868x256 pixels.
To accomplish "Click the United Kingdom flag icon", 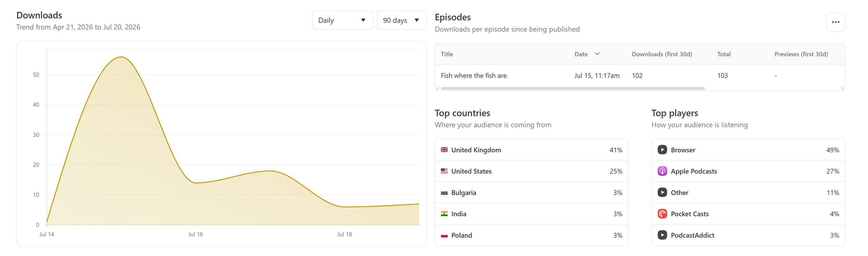I will (444, 150).
